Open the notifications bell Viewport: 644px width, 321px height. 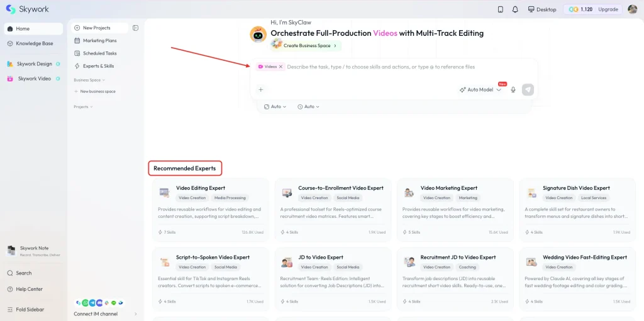tap(515, 9)
